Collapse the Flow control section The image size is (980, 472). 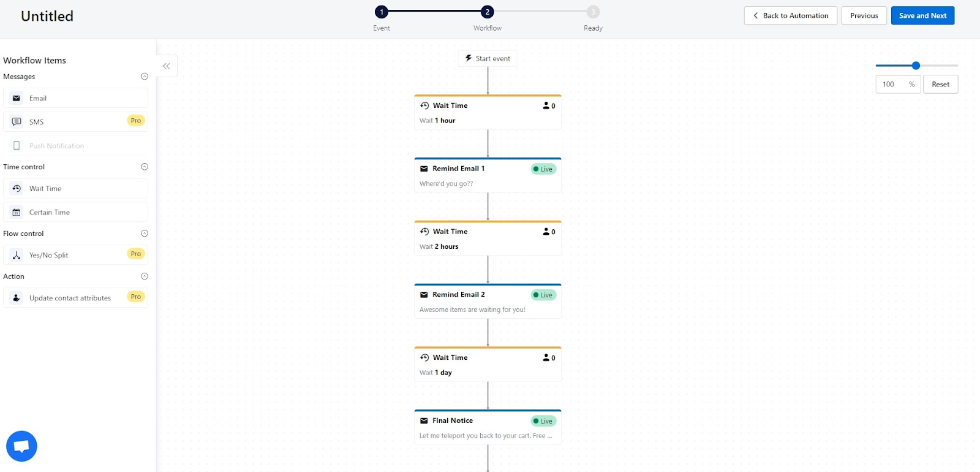[x=145, y=234]
